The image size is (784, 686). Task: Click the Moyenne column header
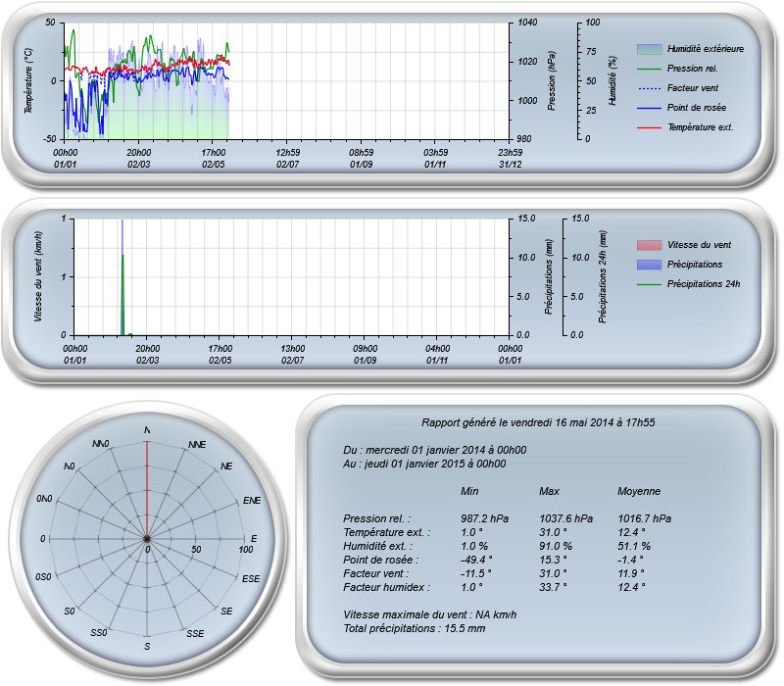[x=639, y=492]
